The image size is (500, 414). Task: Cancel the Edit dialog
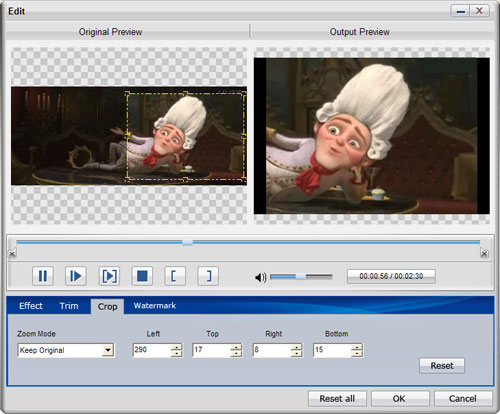tap(463, 399)
